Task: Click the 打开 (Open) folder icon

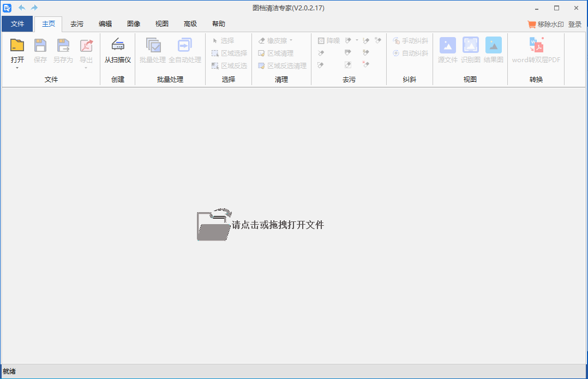Action: (x=17, y=45)
